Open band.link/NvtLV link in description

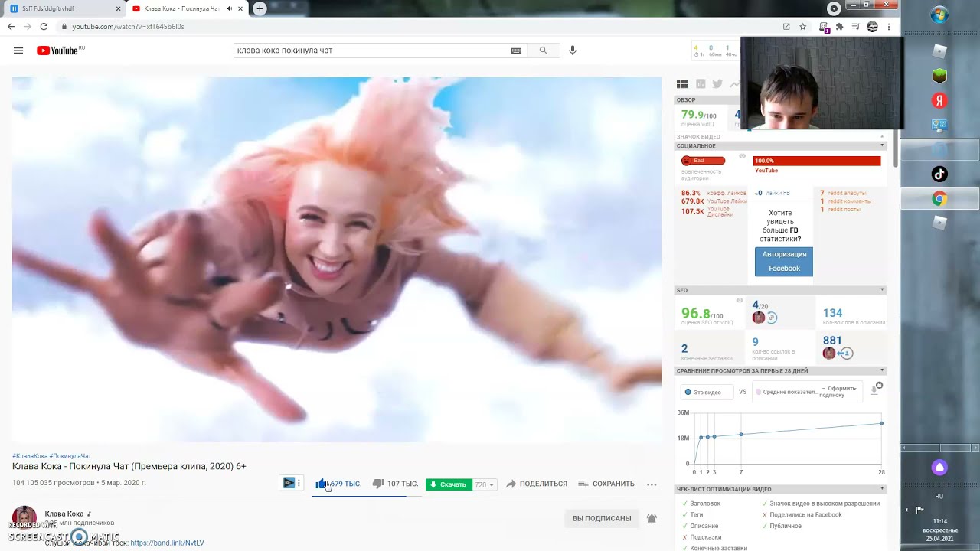167,543
